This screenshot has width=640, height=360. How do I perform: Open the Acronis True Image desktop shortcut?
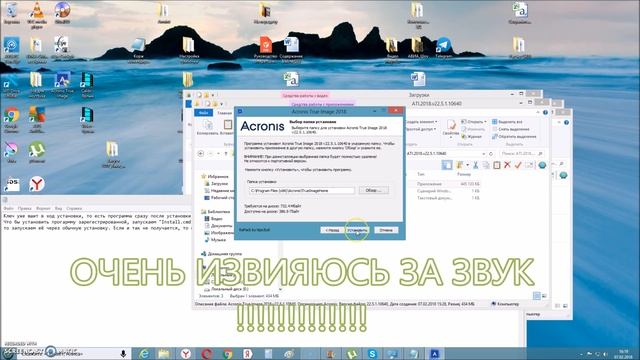click(62, 84)
